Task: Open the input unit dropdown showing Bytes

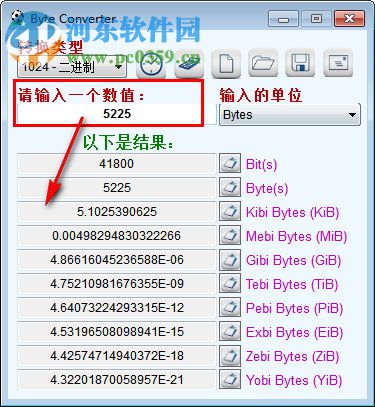Action: [290, 115]
